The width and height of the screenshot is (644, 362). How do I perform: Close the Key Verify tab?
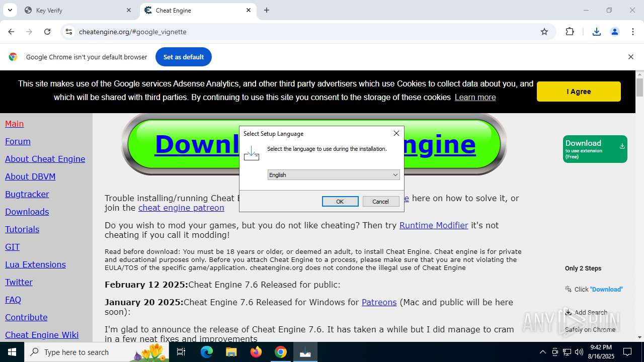click(129, 10)
